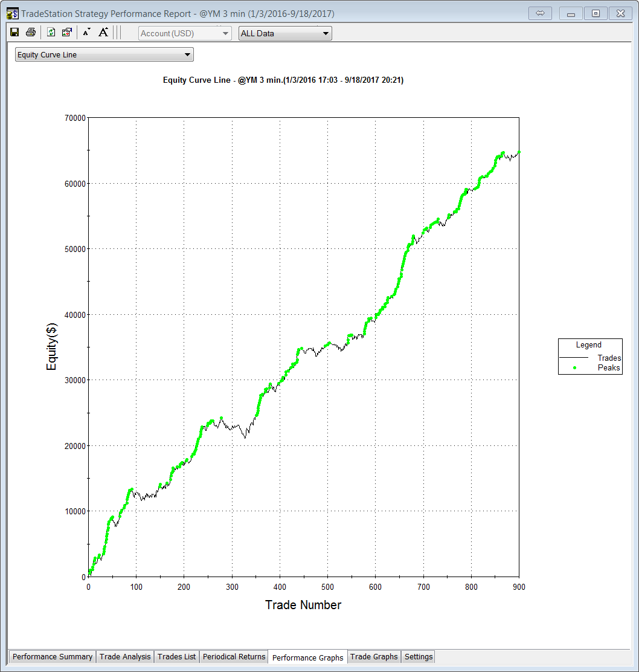
Task: Open the report settings toolbar icon
Action: click(x=67, y=33)
